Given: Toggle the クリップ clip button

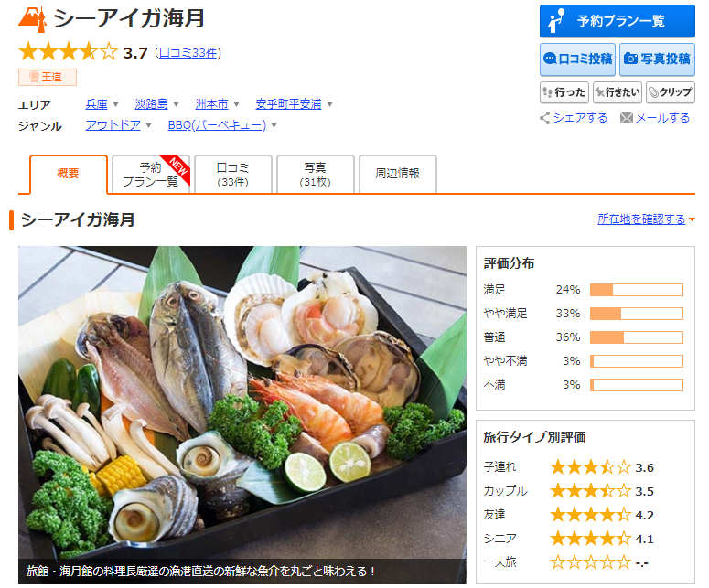Looking at the screenshot, I should [x=670, y=92].
